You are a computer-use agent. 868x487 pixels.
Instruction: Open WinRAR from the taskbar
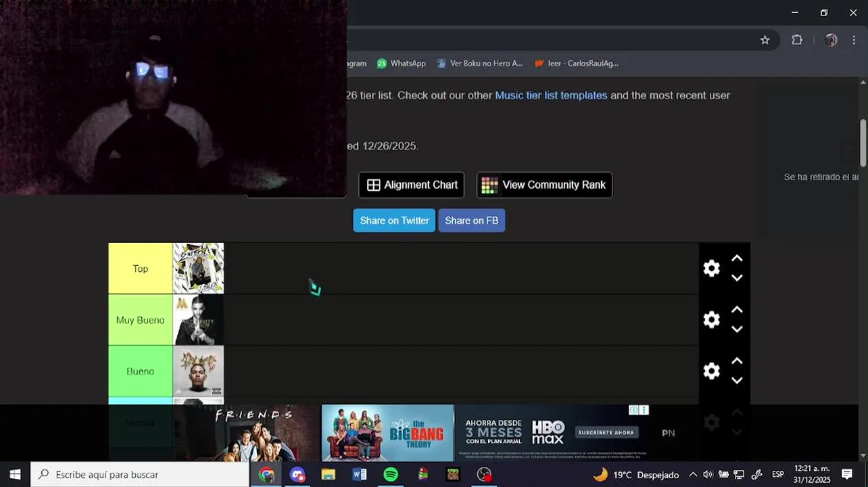tap(423, 474)
